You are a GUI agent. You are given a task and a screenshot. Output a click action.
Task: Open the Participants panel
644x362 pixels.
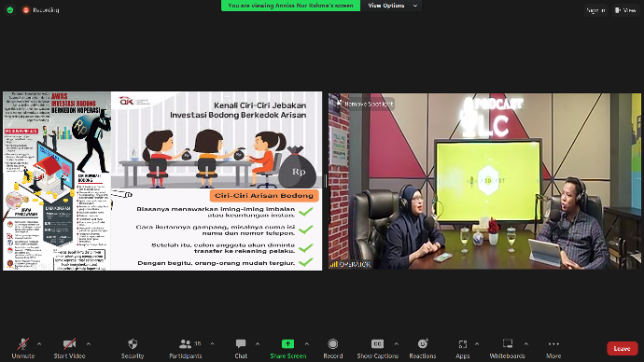pos(186,348)
